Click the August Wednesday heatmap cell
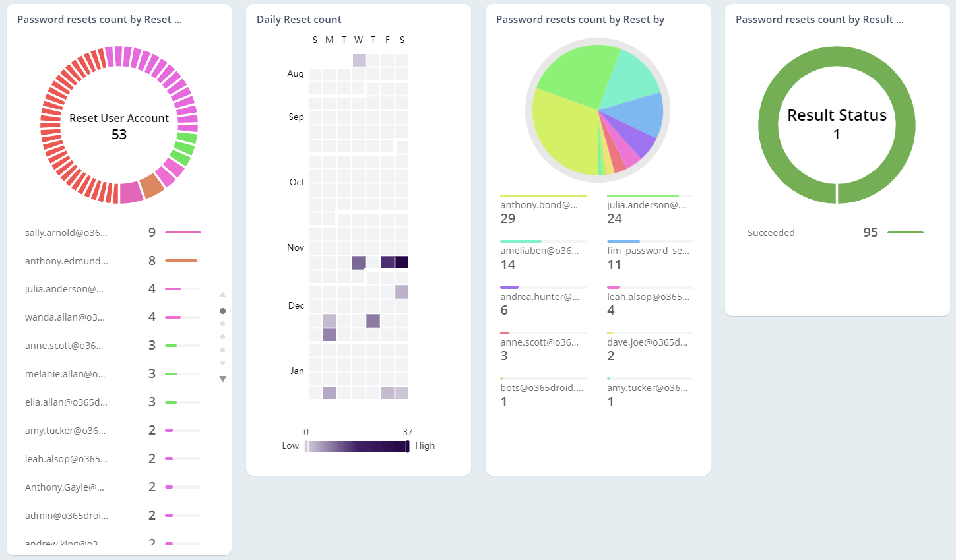Screen dimensions: 956x560 [x=359, y=60]
